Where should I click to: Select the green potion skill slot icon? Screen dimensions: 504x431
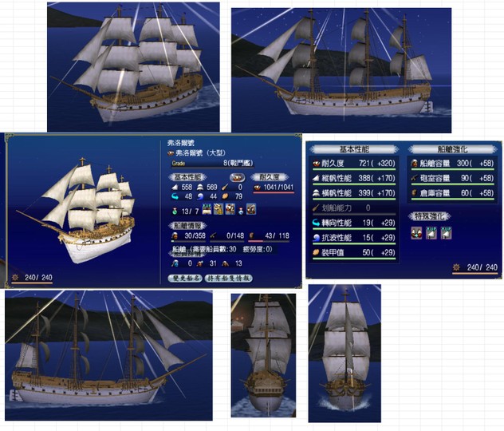click(x=175, y=211)
